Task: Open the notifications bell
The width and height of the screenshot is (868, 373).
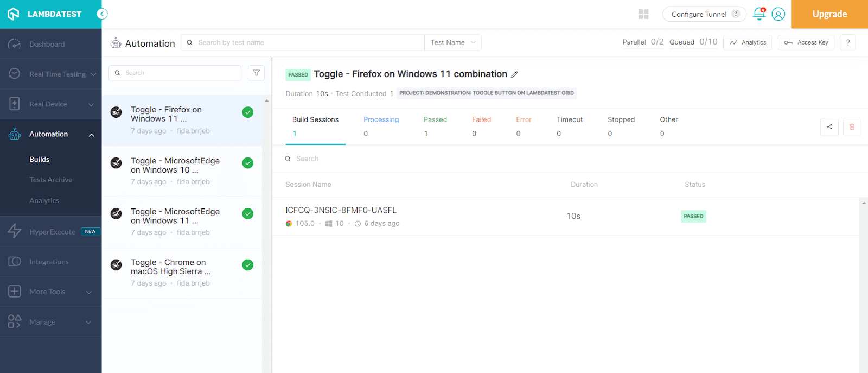Action: [759, 14]
